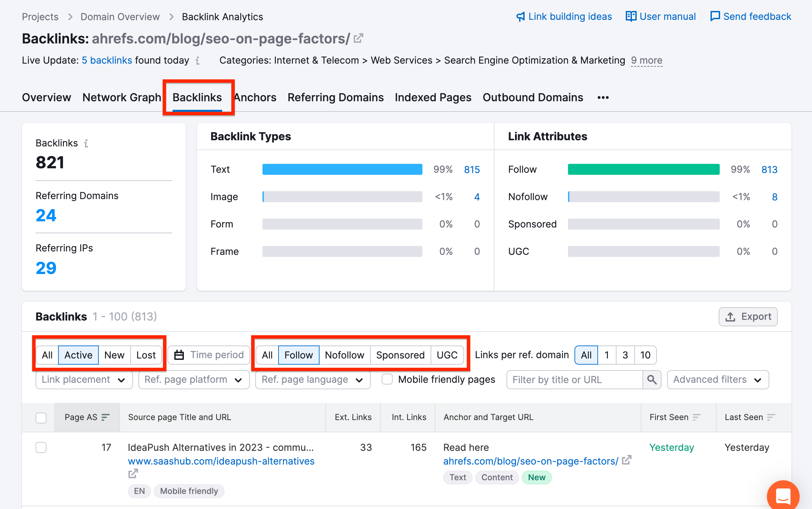The width and height of the screenshot is (812, 509).
Task: Switch to the Overview tab
Action: (46, 97)
